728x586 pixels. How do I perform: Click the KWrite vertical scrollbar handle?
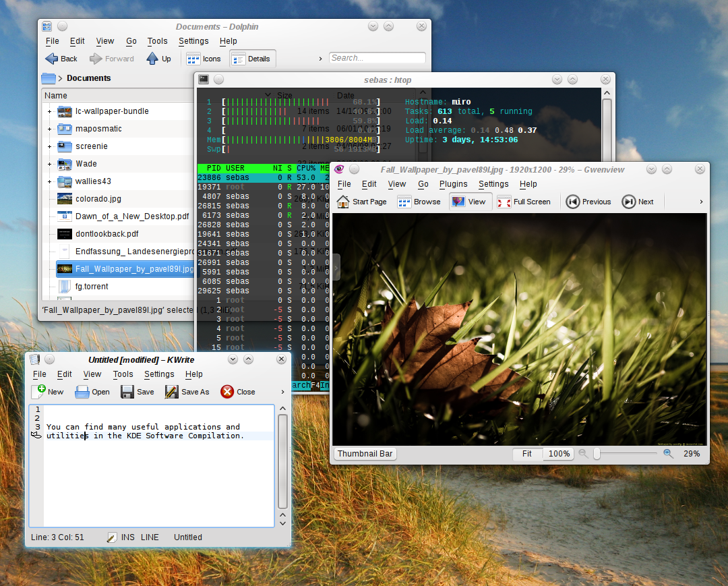pyautogui.click(x=282, y=461)
